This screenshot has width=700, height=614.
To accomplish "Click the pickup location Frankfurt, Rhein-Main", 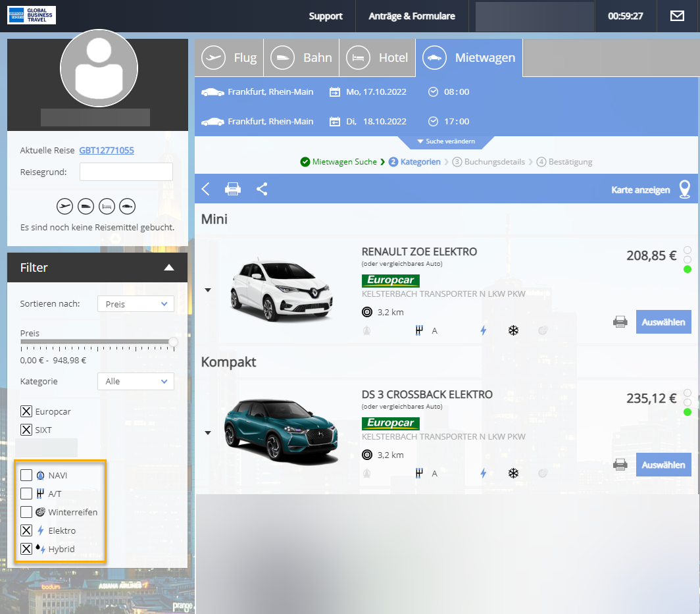I will click(270, 92).
